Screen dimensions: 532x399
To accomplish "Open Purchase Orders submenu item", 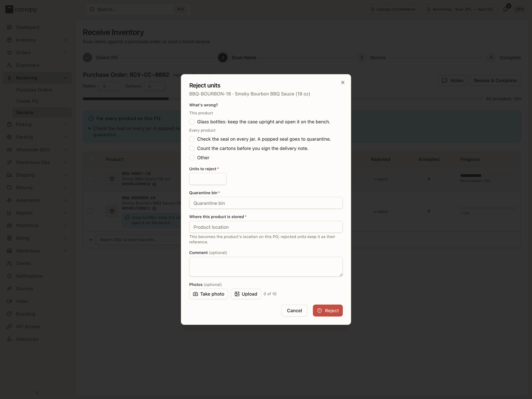I will click(x=34, y=90).
